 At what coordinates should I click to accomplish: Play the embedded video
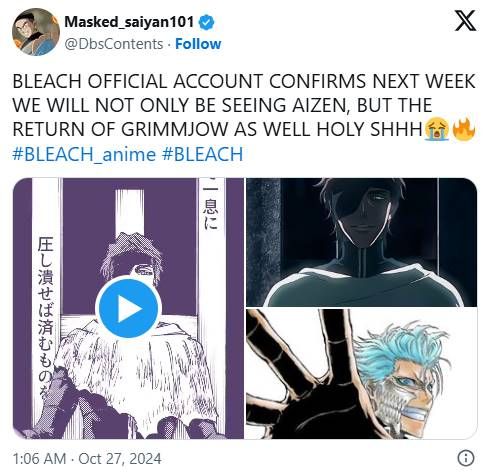coord(129,309)
